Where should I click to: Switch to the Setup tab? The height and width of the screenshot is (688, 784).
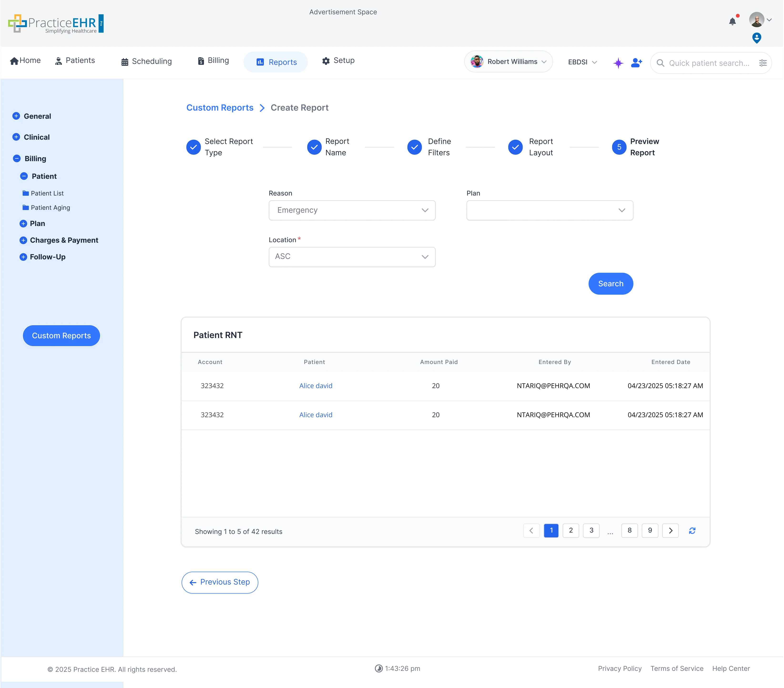click(x=338, y=61)
